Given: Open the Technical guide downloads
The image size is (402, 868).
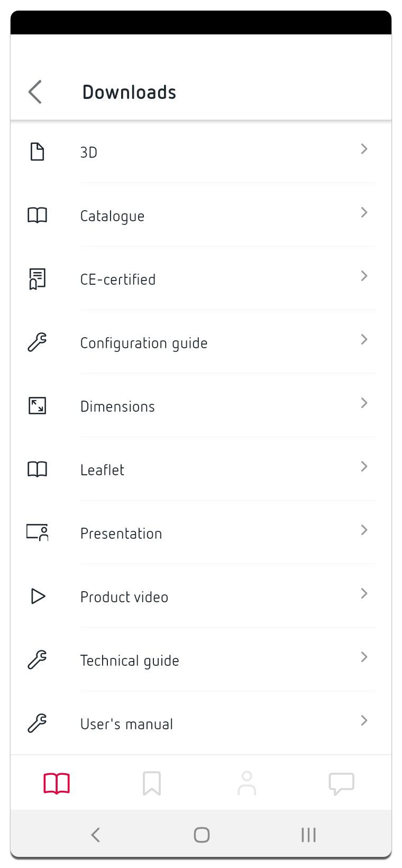Looking at the screenshot, I should pos(130,661).
